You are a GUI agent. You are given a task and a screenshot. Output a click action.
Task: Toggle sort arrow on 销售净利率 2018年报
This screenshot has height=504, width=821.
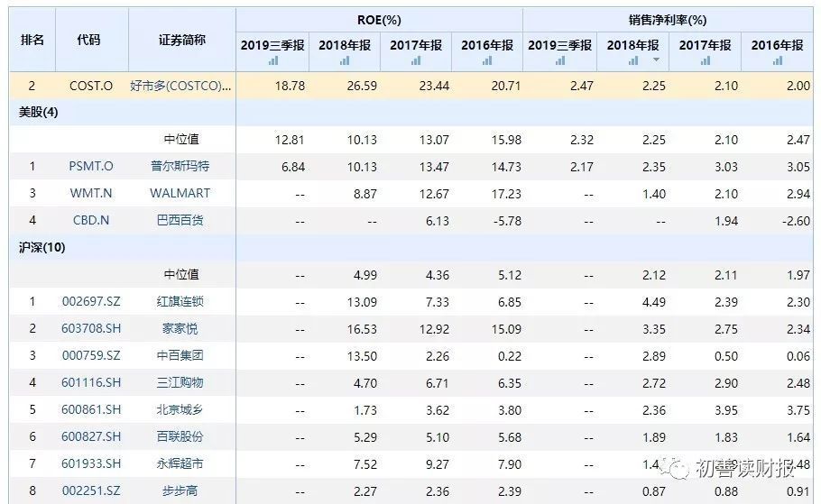[x=656, y=60]
